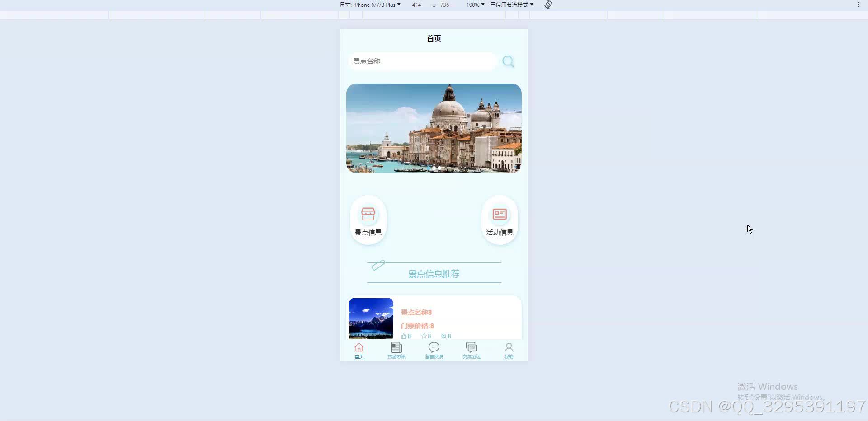
Task: Select the 我的 profile icon
Action: tap(508, 347)
